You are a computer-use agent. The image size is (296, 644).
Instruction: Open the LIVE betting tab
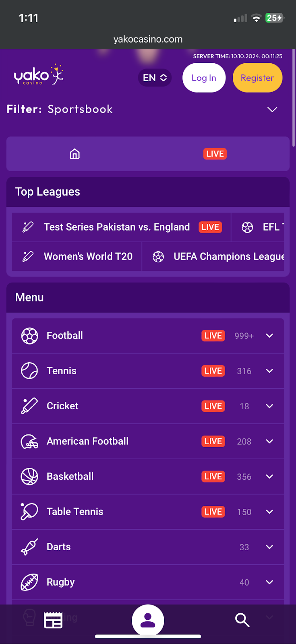215,154
